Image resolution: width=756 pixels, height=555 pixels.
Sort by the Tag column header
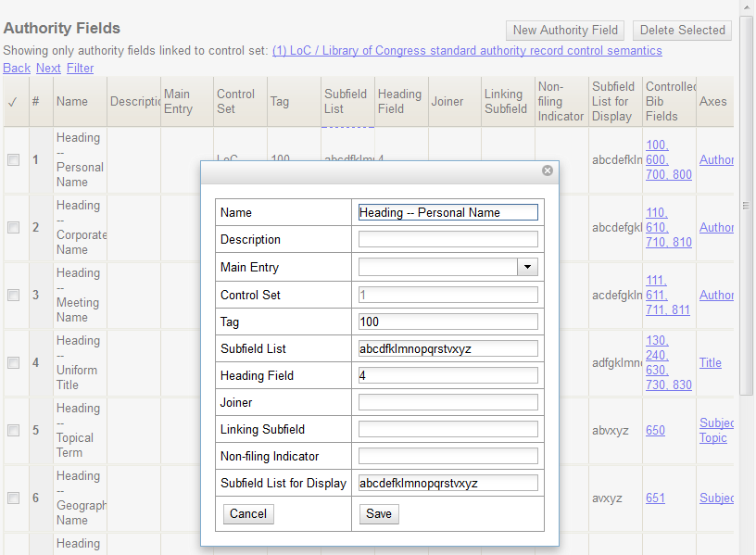[294, 102]
